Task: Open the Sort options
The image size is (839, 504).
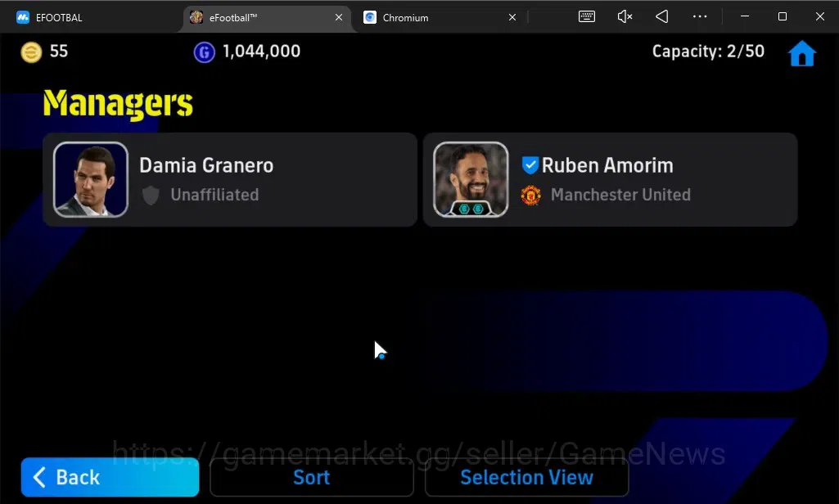Action: point(311,477)
